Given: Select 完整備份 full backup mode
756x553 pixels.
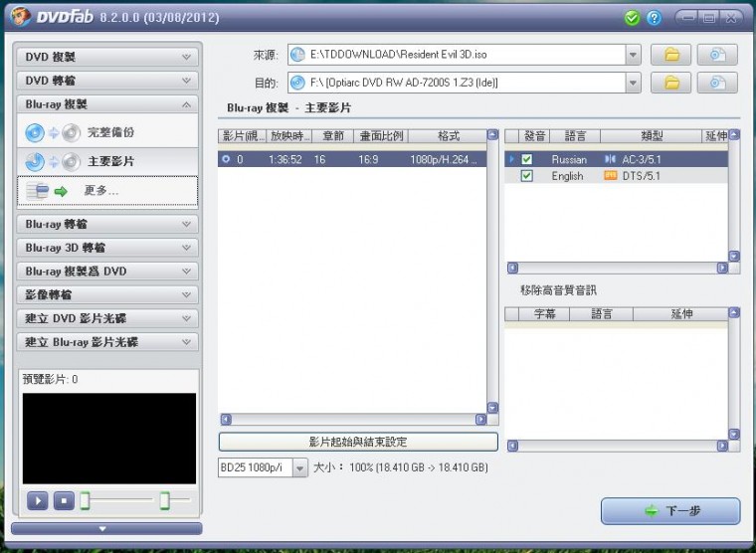Looking at the screenshot, I should click(107, 132).
